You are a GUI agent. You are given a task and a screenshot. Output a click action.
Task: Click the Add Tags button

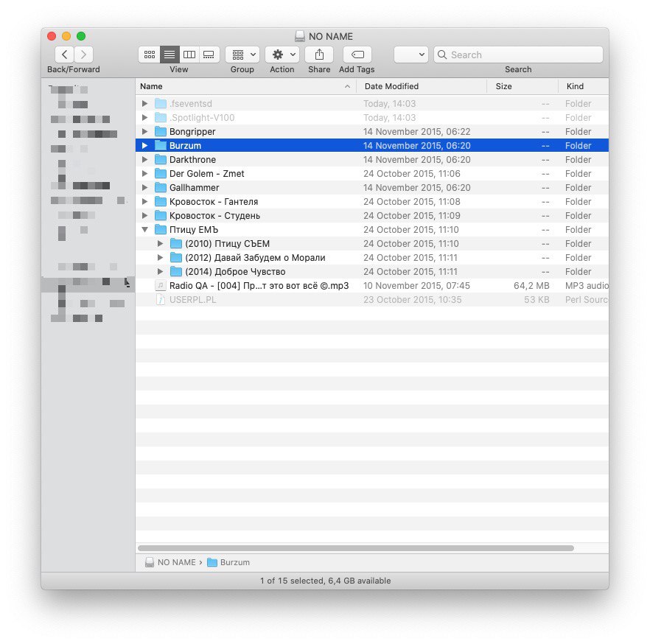(357, 55)
